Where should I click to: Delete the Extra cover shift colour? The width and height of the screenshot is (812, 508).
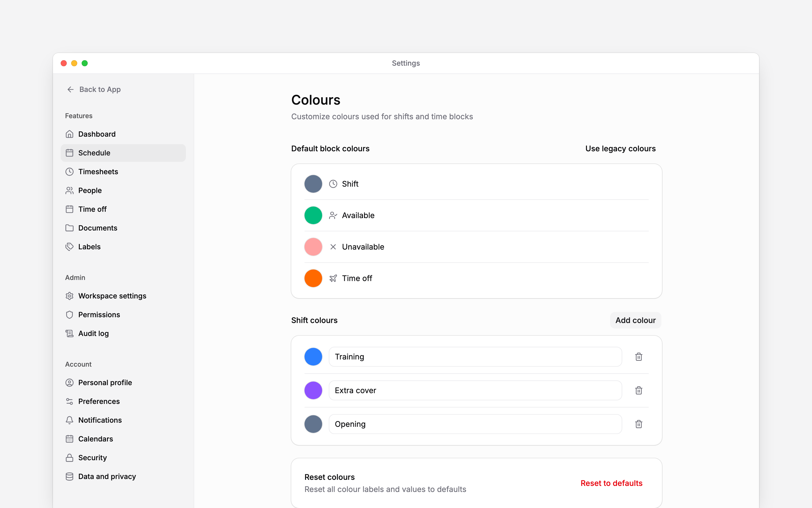pos(639,390)
